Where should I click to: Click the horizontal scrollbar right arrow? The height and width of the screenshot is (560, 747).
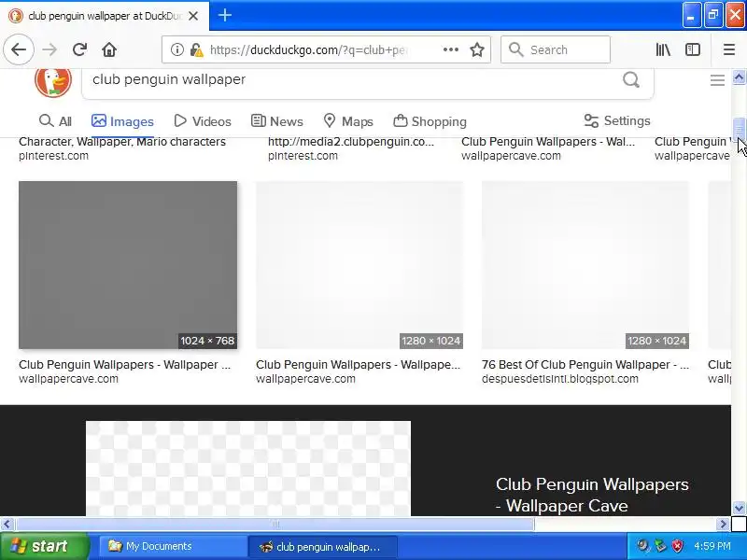point(723,525)
